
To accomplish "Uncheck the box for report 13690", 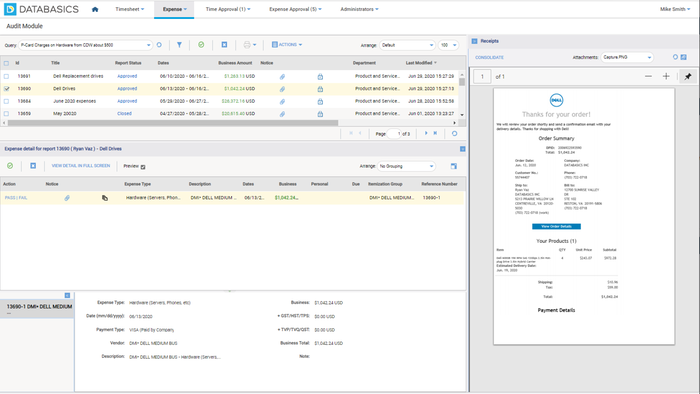I will click(x=6, y=89).
